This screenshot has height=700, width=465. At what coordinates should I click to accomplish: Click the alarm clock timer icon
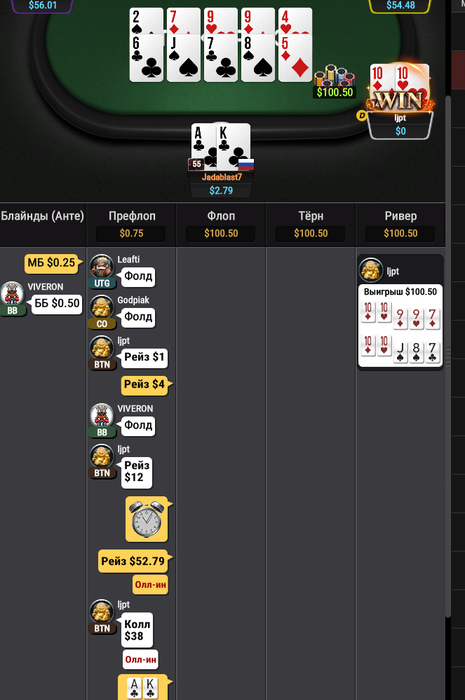147,519
